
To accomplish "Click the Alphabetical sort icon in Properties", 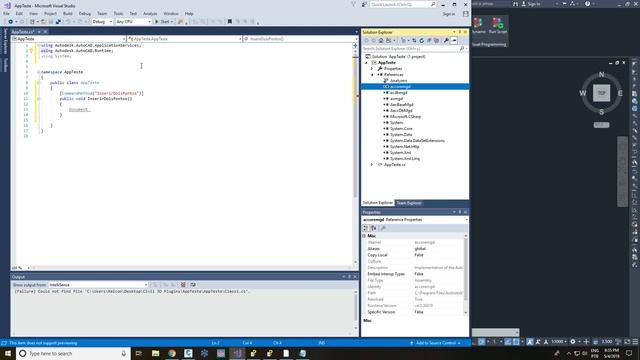I will tap(374, 228).
